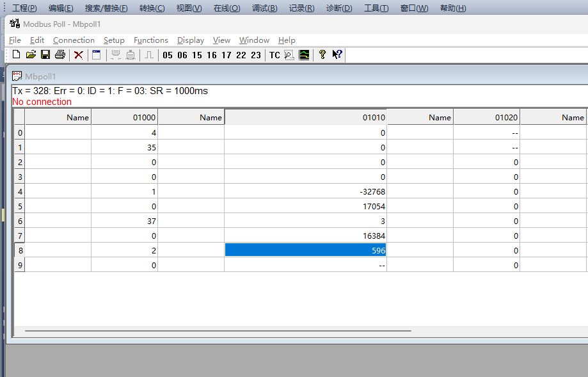Click the Print icon in toolbar
Viewport: 588px width, 377px height.
60,55
